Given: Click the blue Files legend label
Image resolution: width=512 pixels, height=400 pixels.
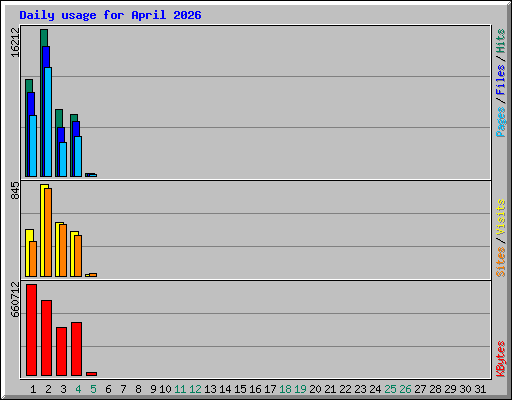Looking at the screenshot, I should click(500, 80).
